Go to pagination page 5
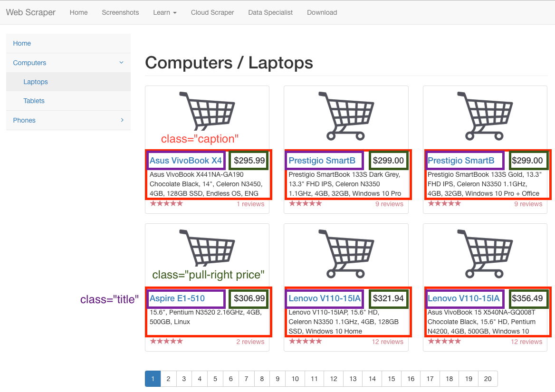 click(215, 379)
